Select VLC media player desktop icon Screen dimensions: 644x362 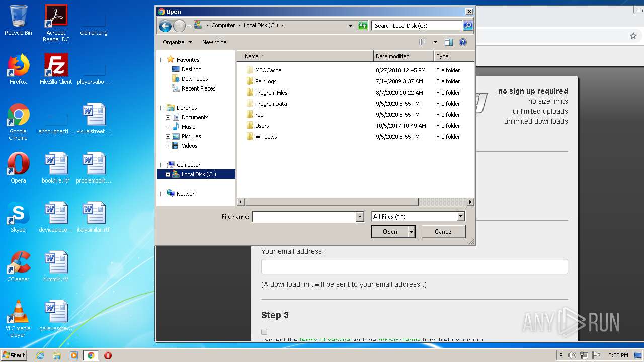[x=18, y=319]
